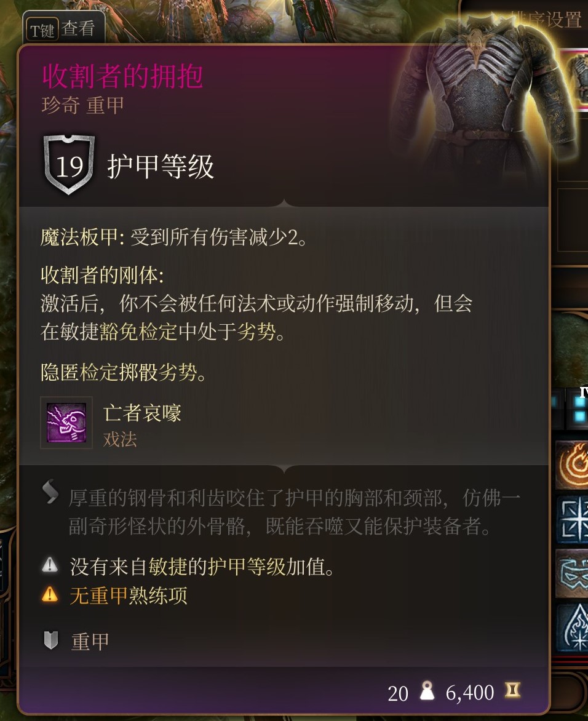Click the T键 查看 inspect button
Image resolution: width=588 pixels, height=721 pixels.
pyautogui.click(x=63, y=28)
